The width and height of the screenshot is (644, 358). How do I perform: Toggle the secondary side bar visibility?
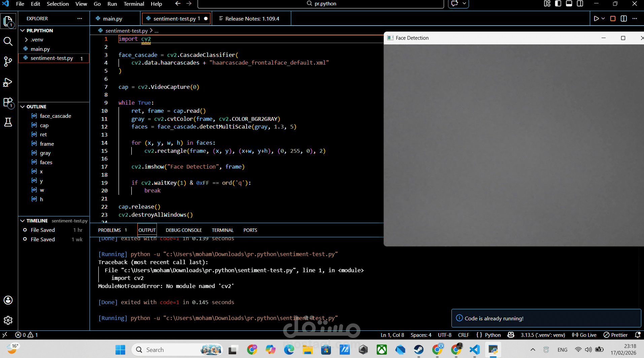tap(580, 4)
